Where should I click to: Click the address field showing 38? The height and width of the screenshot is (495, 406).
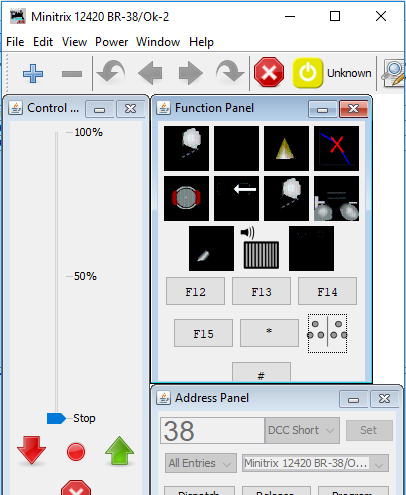coord(212,430)
